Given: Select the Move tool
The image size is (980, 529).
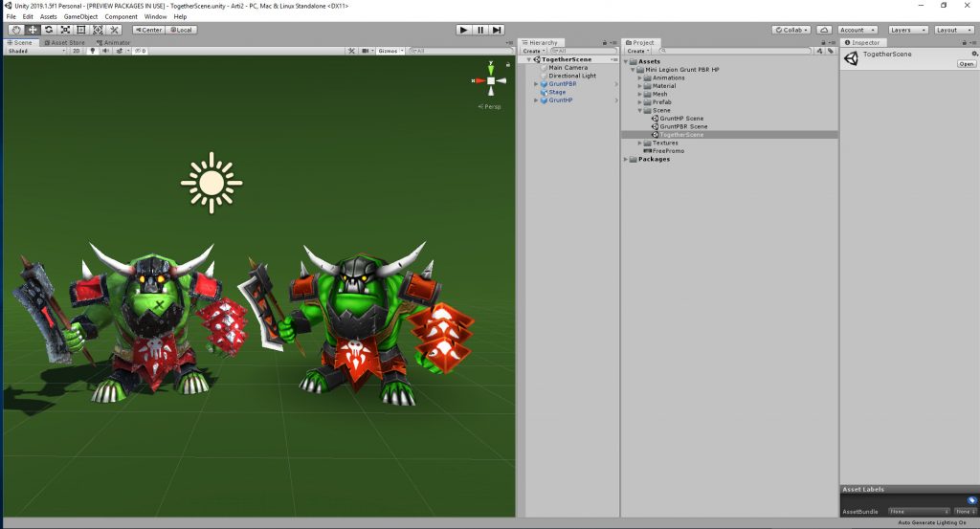Looking at the screenshot, I should 33,30.
